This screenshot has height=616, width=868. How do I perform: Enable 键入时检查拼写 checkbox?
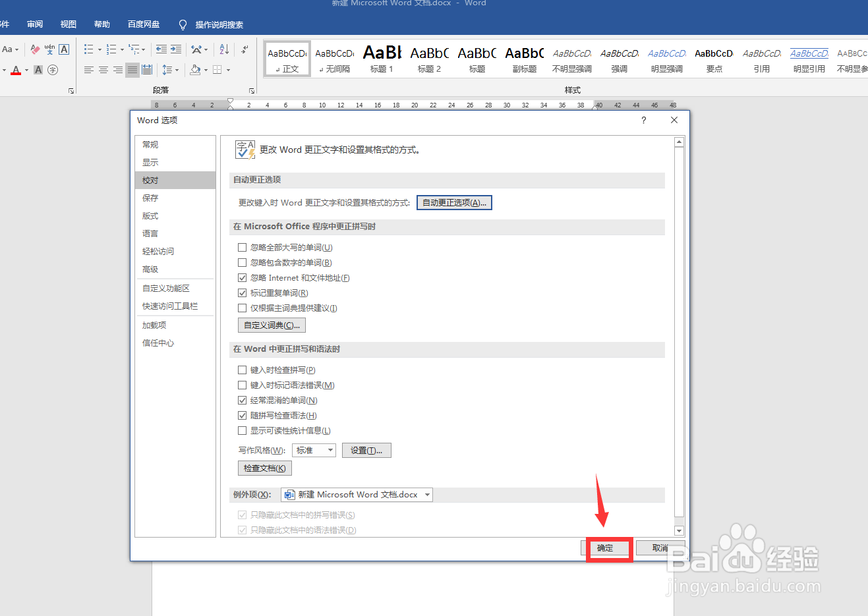click(x=242, y=370)
